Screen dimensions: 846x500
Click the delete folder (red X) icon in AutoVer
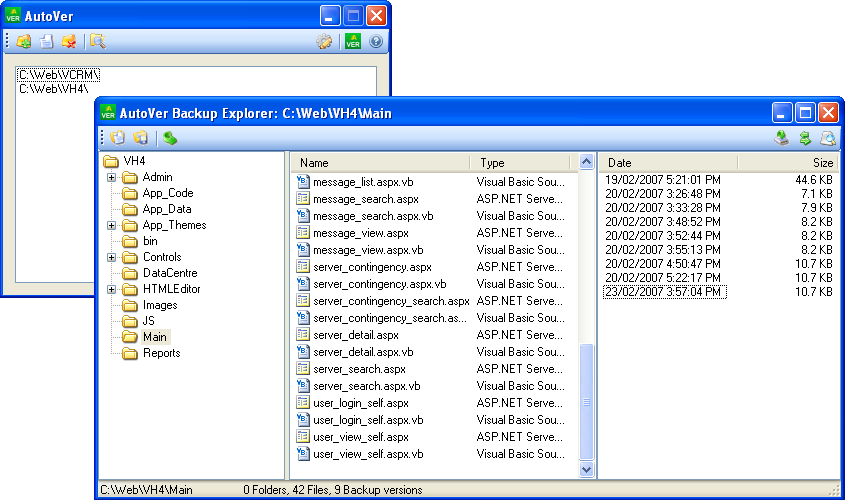click(x=69, y=42)
